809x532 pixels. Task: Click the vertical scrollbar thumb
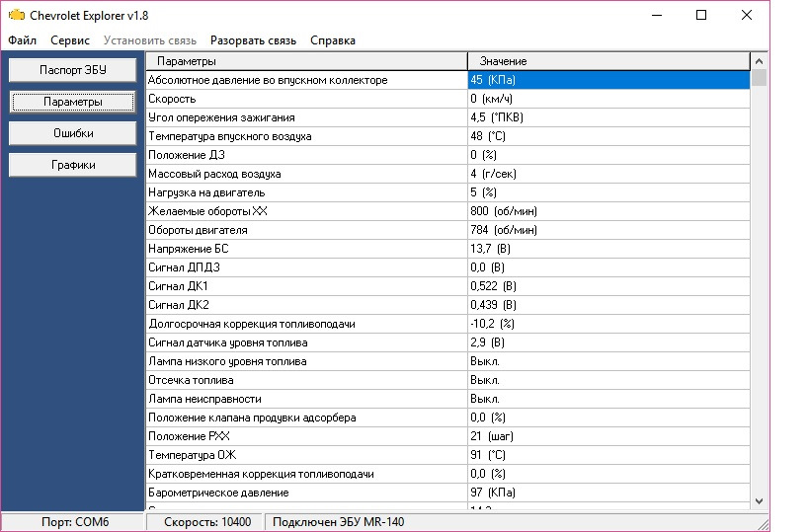click(x=759, y=78)
